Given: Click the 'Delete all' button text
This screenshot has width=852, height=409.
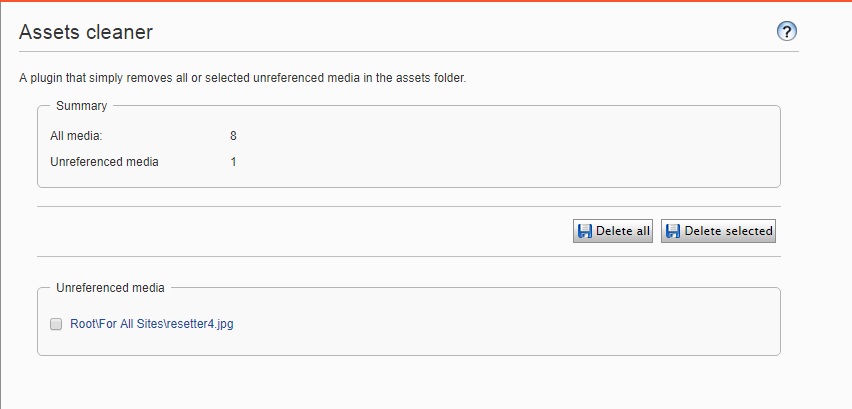Looking at the screenshot, I should (623, 231).
